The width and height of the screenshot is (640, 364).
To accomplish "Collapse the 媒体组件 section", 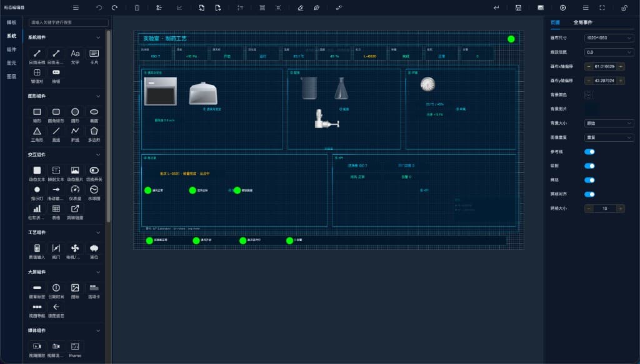I will [98, 330].
